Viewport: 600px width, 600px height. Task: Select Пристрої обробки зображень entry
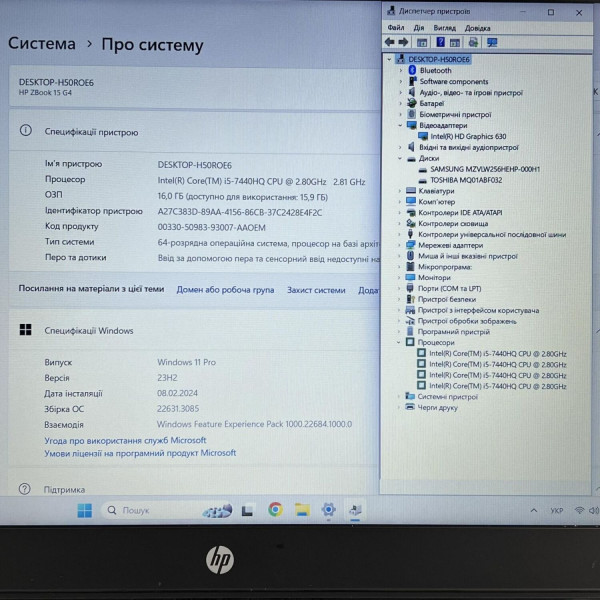coord(467,321)
